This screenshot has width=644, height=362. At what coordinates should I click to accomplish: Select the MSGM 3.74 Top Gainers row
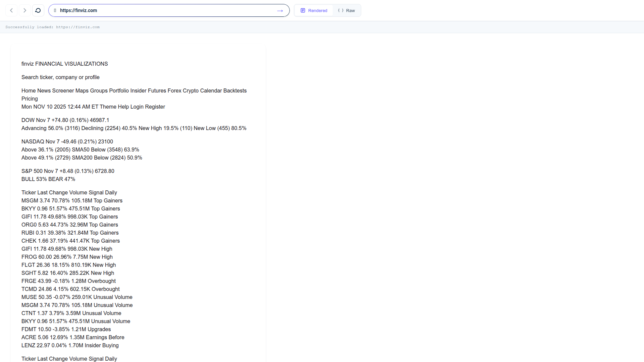click(72, 200)
